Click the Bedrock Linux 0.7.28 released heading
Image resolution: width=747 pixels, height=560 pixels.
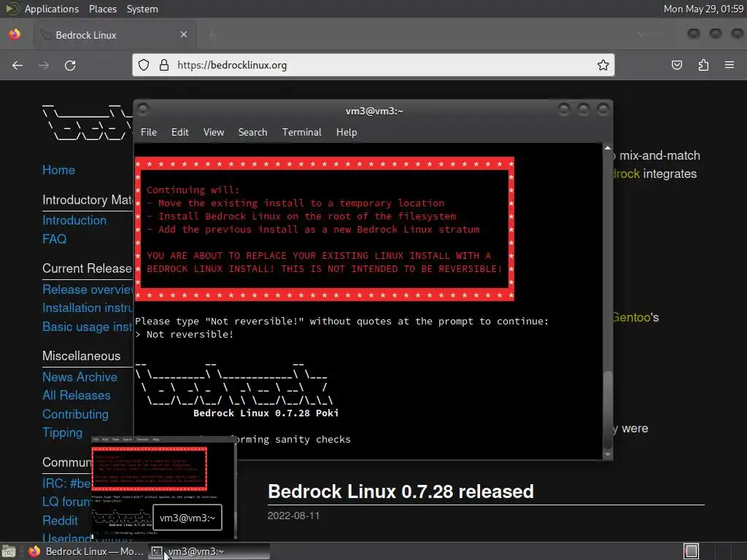(400, 491)
